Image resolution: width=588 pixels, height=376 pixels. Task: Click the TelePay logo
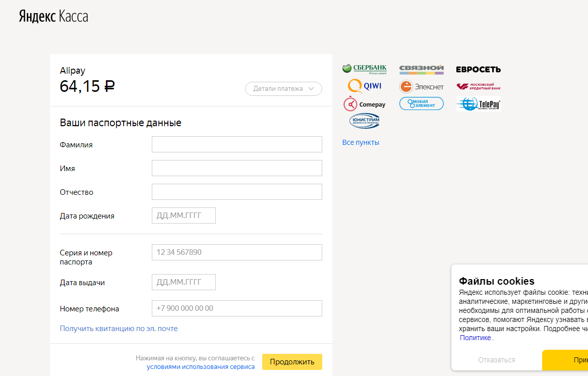pos(478,104)
